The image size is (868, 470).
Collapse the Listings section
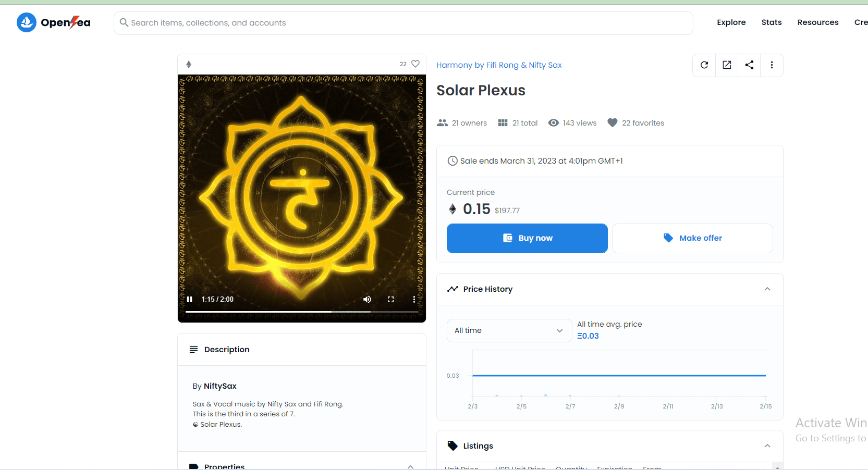coord(767,446)
